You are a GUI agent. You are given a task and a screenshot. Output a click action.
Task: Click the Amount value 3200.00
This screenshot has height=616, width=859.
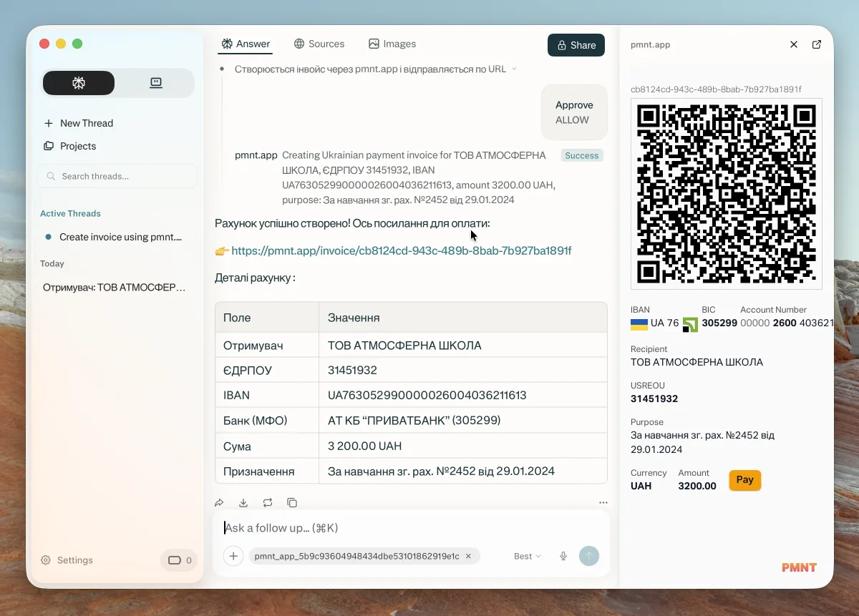(x=697, y=486)
